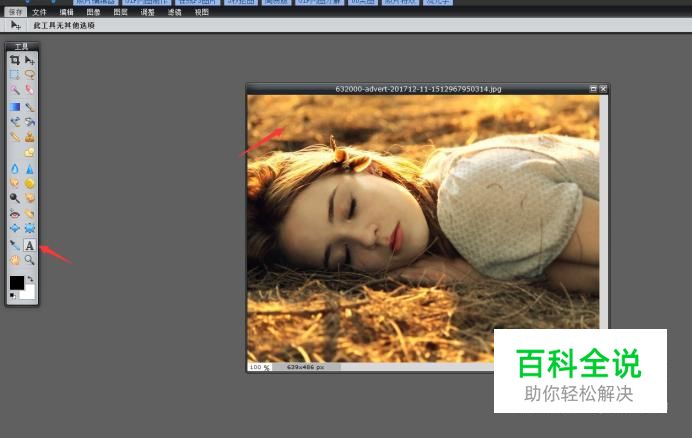The height and width of the screenshot is (438, 692).
Task: Select the blue Gradient tool
Action: 15,107
